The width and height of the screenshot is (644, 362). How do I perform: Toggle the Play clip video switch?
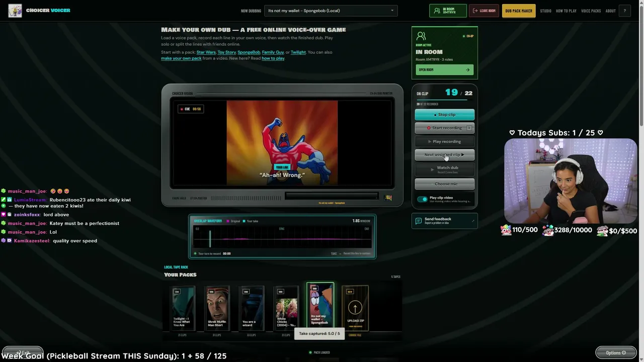(x=422, y=199)
